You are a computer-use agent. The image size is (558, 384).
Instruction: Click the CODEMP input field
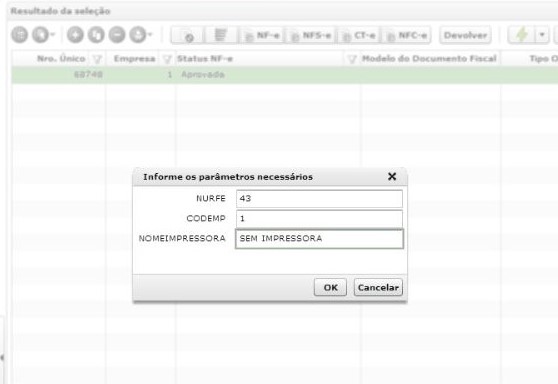tap(319, 219)
